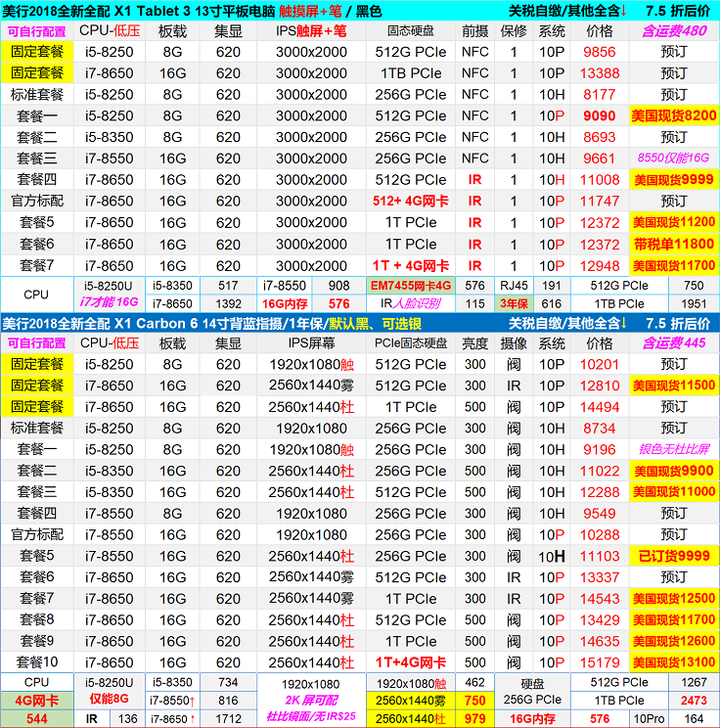Select the value 1712 cell

coord(228,719)
